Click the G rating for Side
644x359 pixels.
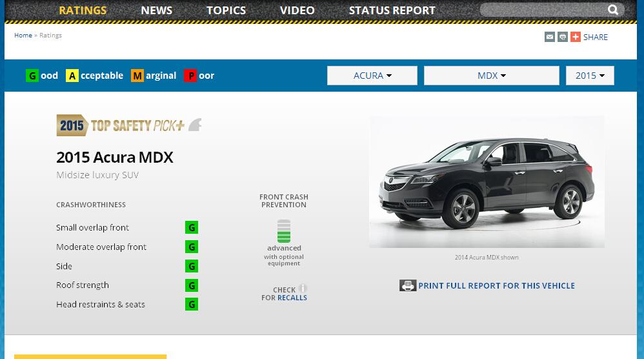[x=192, y=266]
